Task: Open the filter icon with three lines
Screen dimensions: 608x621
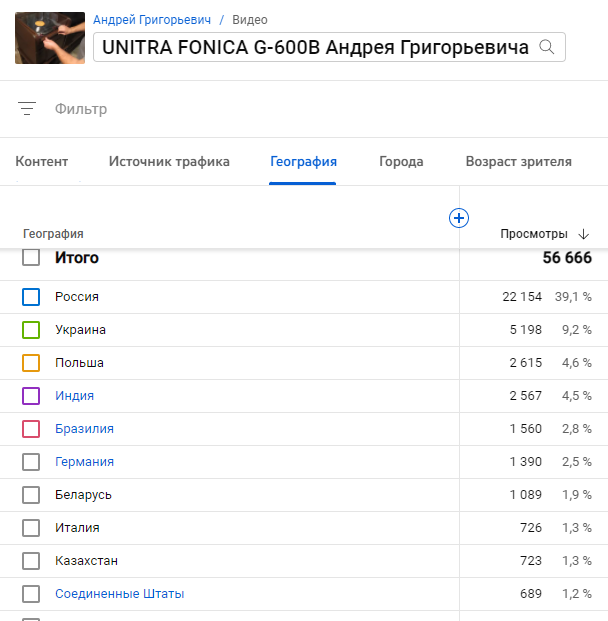Action: (27, 109)
